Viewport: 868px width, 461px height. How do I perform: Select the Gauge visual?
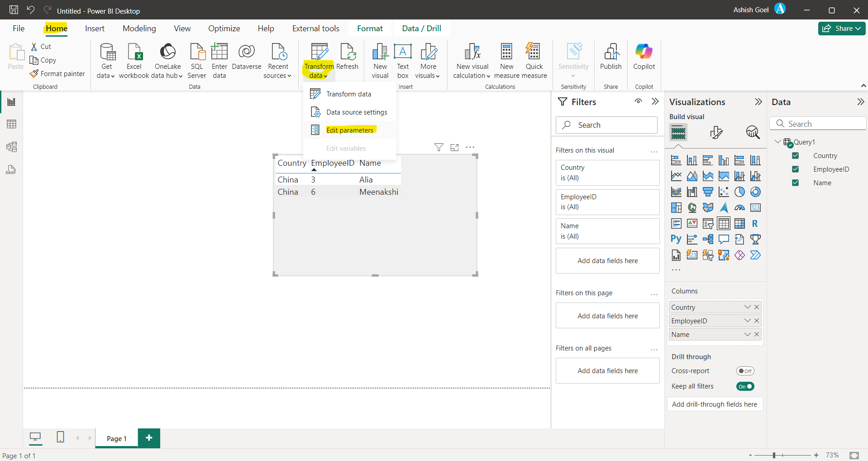click(x=739, y=207)
